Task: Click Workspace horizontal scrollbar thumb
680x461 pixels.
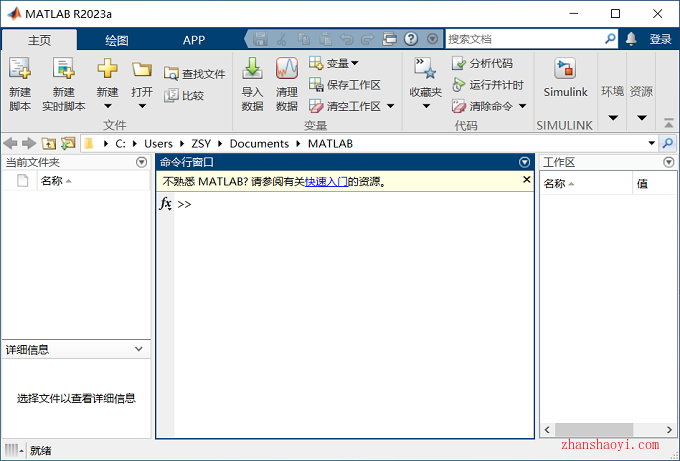Action: point(594,430)
